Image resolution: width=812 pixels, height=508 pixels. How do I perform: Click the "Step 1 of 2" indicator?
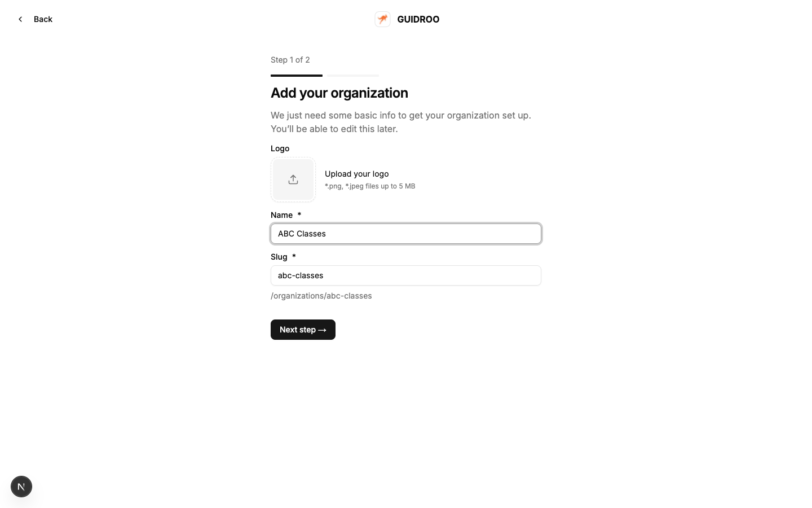pos(290,60)
